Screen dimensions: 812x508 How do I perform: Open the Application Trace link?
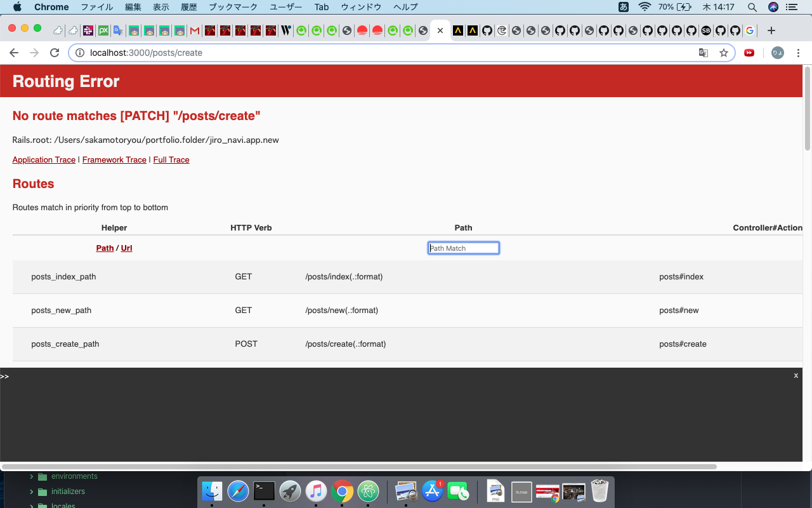click(x=44, y=159)
